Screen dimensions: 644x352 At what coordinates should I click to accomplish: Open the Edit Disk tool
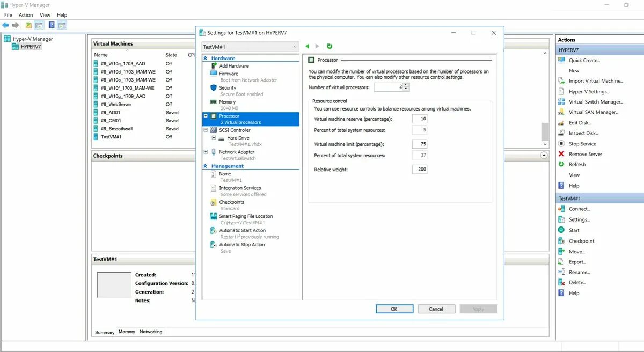pyautogui.click(x=579, y=122)
